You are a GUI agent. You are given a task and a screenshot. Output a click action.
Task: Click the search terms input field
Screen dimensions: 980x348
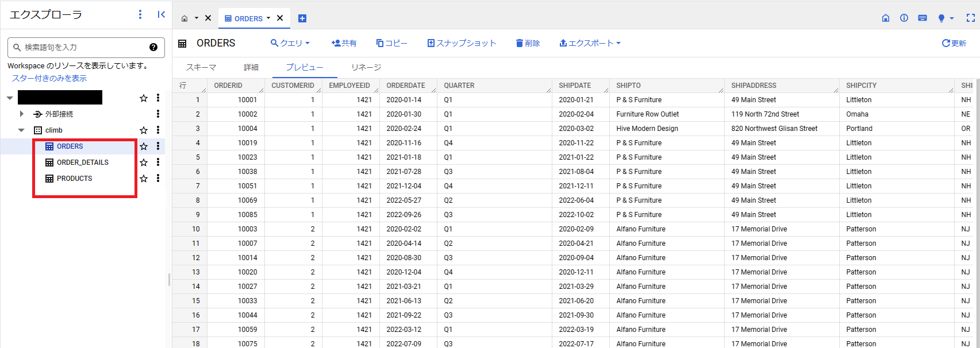(x=86, y=47)
